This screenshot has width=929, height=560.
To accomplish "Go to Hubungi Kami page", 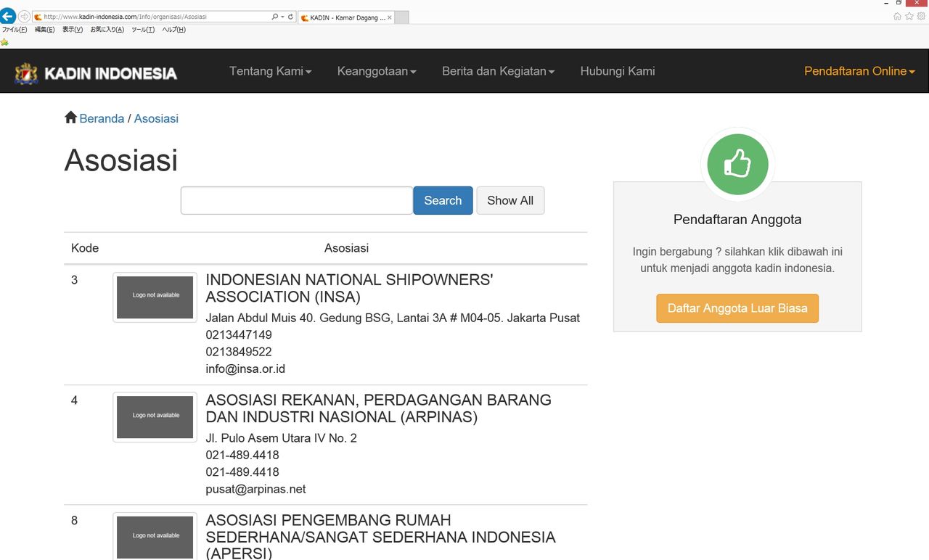I will tap(618, 71).
